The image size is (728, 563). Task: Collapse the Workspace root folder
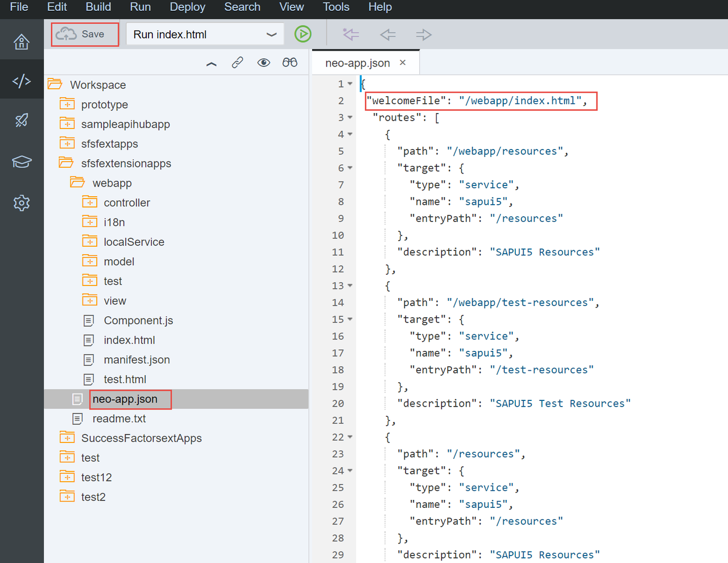pyautogui.click(x=55, y=84)
